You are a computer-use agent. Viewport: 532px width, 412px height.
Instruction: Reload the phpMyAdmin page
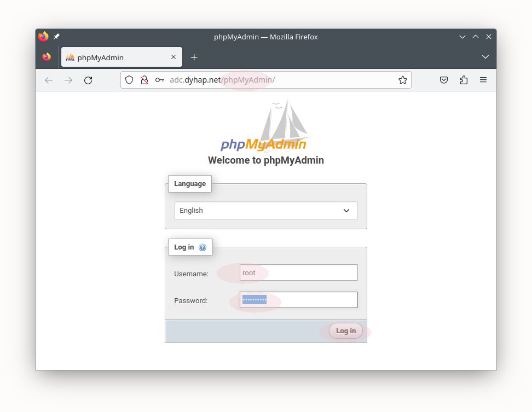pyautogui.click(x=88, y=80)
